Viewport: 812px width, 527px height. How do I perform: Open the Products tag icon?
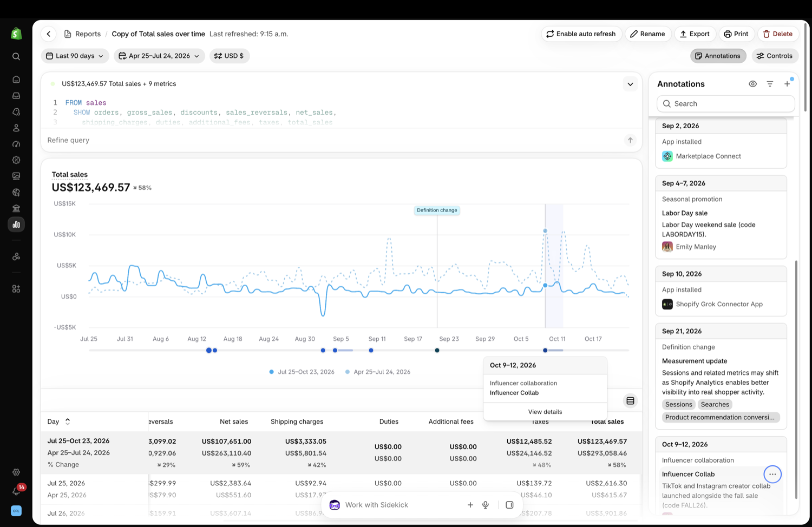coord(16,111)
